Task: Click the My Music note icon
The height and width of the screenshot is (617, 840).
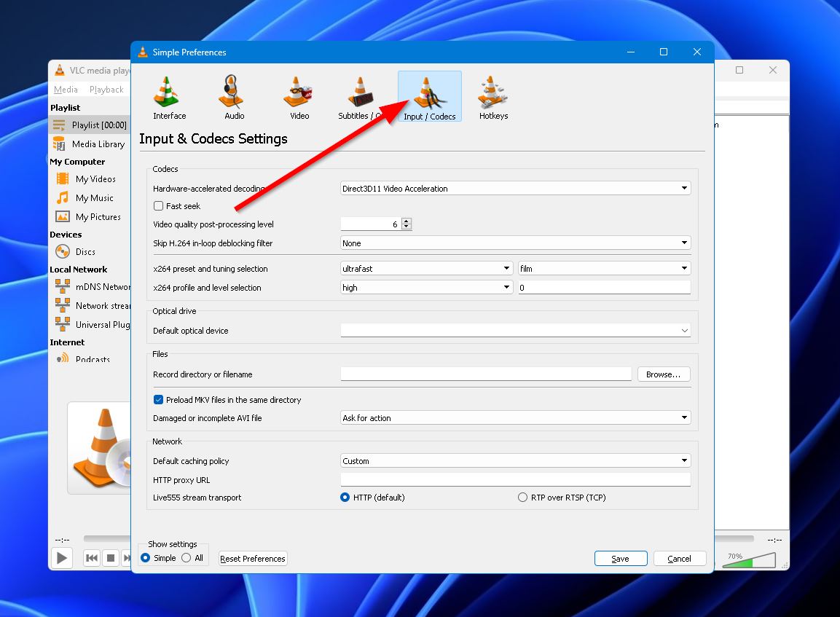Action: point(63,197)
